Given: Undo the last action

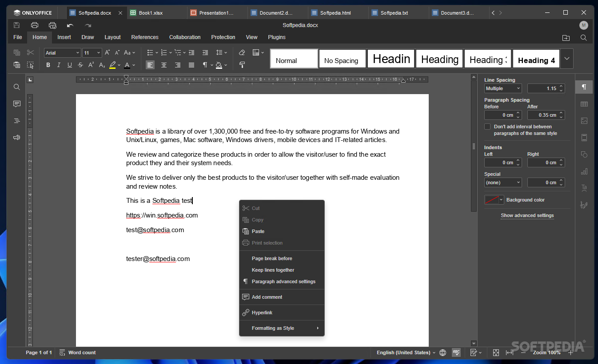Looking at the screenshot, I should pos(70,25).
